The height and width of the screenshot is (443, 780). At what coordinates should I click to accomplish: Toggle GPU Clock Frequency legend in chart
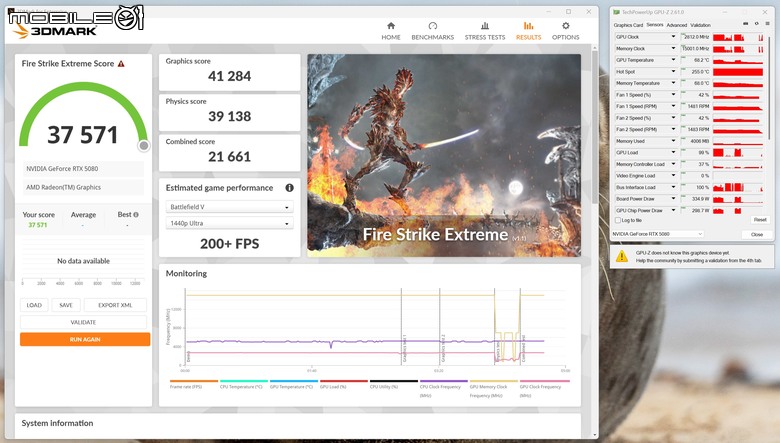click(544, 389)
